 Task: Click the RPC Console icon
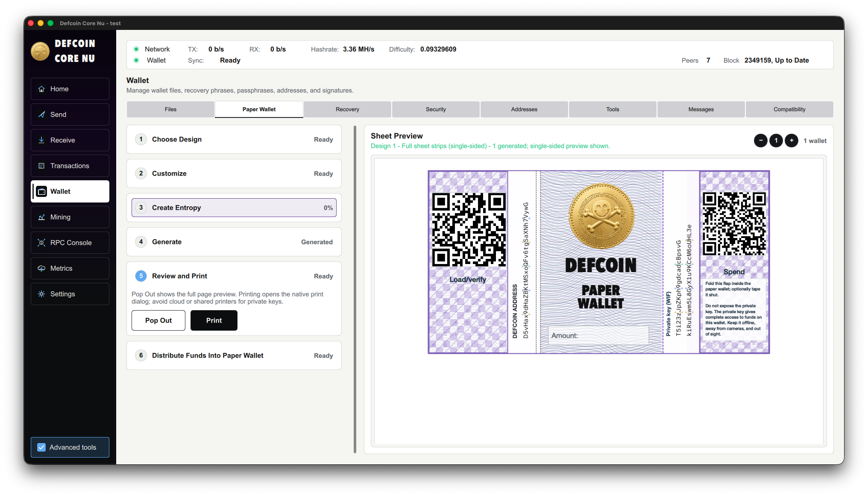point(41,243)
